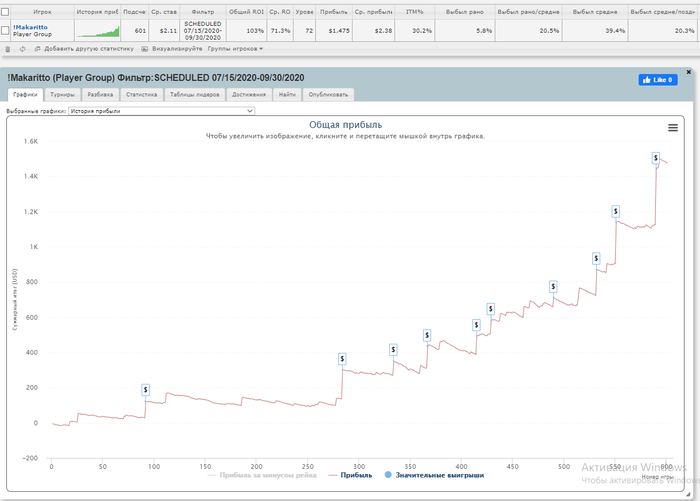Click the $ win marker near game 335

coord(393,349)
